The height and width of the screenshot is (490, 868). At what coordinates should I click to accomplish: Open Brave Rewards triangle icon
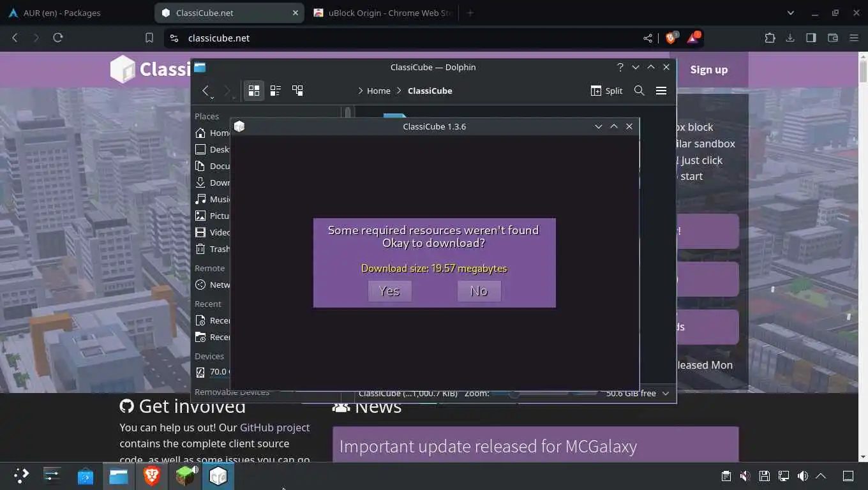(693, 38)
